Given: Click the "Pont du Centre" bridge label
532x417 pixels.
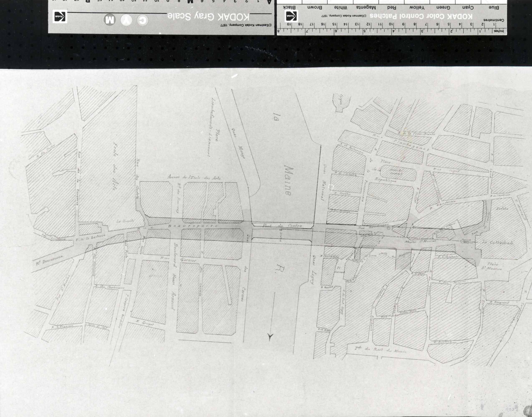Looking at the screenshot, I should point(282,226).
